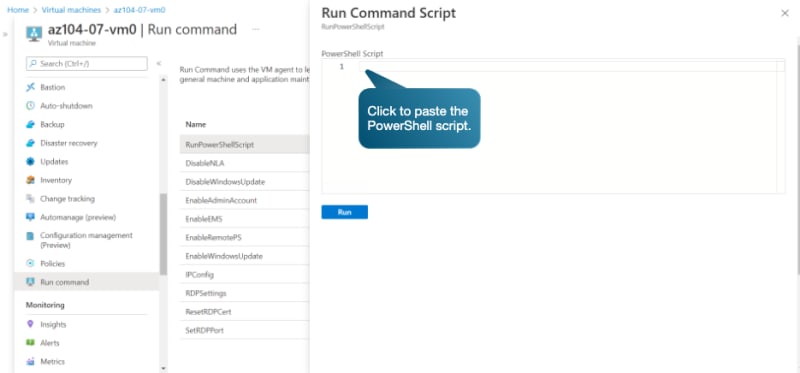Click the Run button
This screenshot has width=800, height=373.
pyautogui.click(x=344, y=212)
